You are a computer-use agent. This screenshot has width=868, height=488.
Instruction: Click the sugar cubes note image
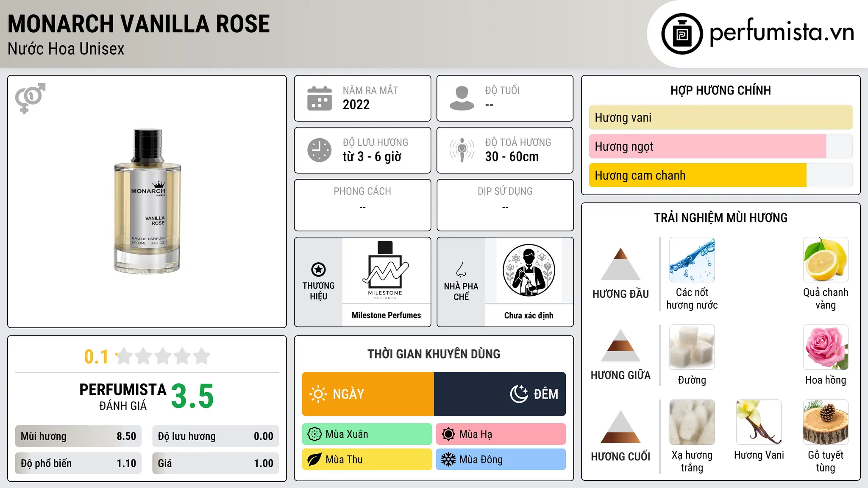tap(692, 347)
